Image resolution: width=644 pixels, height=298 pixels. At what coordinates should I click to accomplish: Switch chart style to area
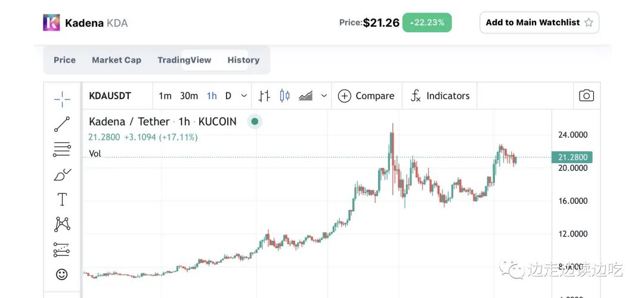(x=306, y=96)
